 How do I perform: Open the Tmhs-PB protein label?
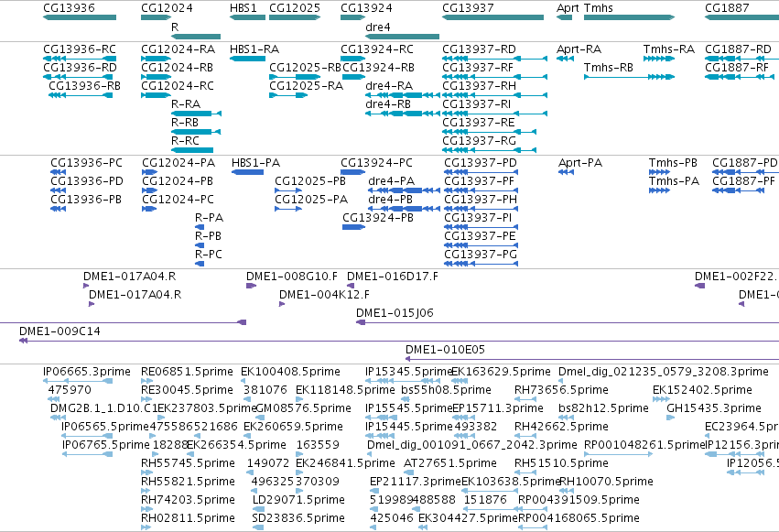(673, 163)
